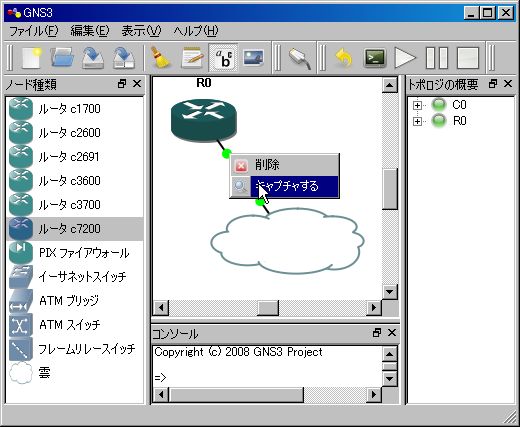
Task: Click the yellow undo arrow icon
Action: [x=344, y=58]
